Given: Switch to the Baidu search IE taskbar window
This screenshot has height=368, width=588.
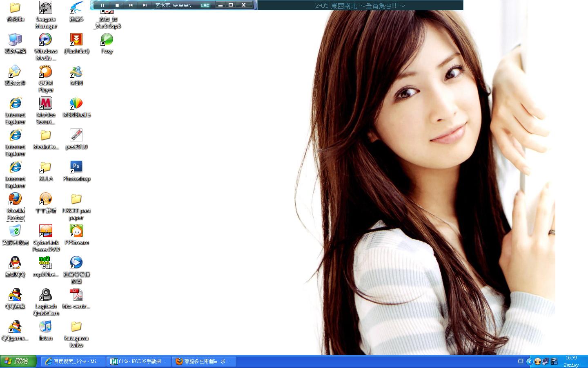Looking at the screenshot, I should click(x=73, y=361).
